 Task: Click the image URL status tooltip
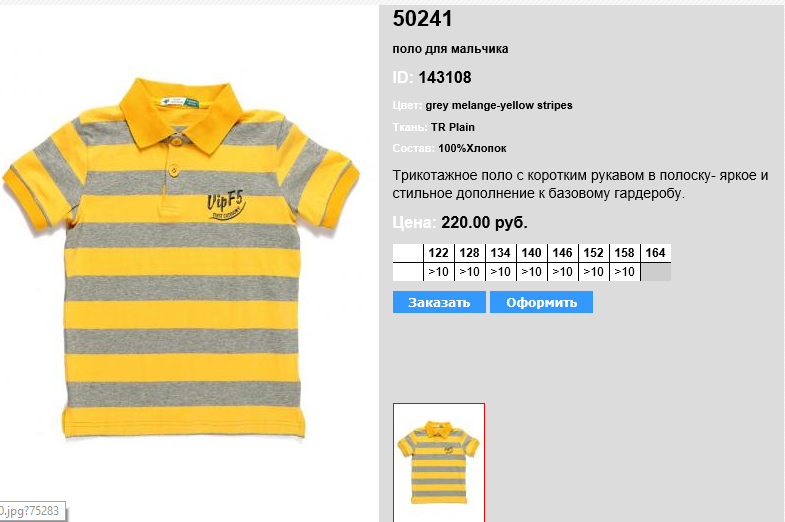click(31, 511)
